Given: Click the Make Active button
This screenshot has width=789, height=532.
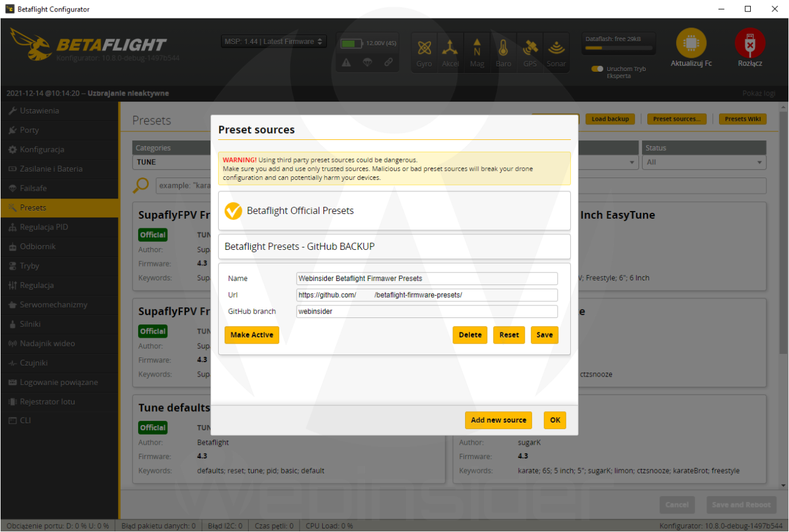Looking at the screenshot, I should (x=252, y=335).
